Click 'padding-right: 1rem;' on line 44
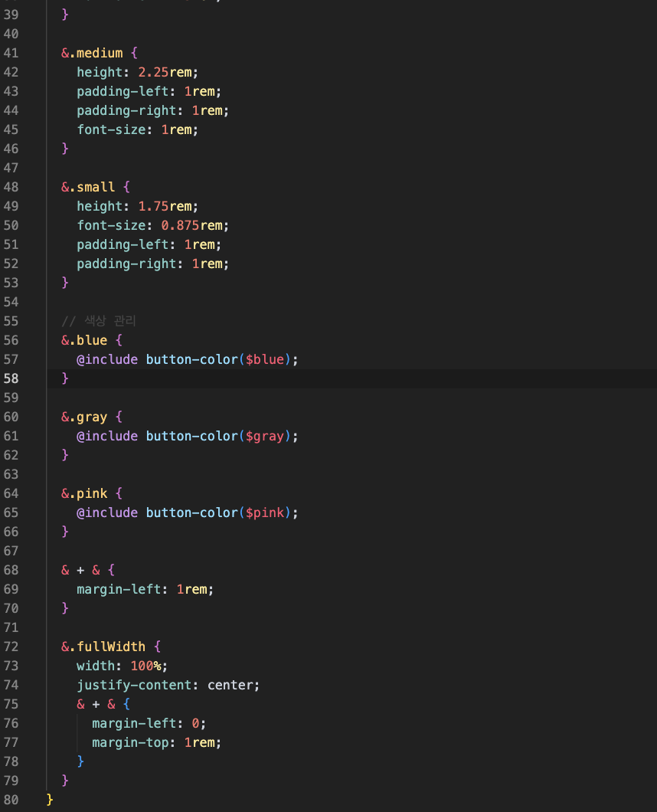Screen dimensions: 657x812 pos(152,110)
